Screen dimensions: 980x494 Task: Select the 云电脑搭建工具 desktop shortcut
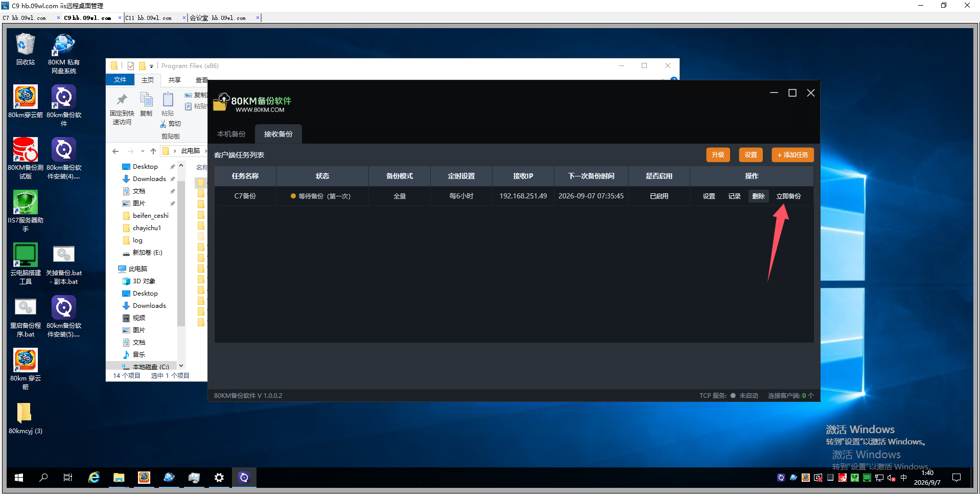pyautogui.click(x=25, y=264)
